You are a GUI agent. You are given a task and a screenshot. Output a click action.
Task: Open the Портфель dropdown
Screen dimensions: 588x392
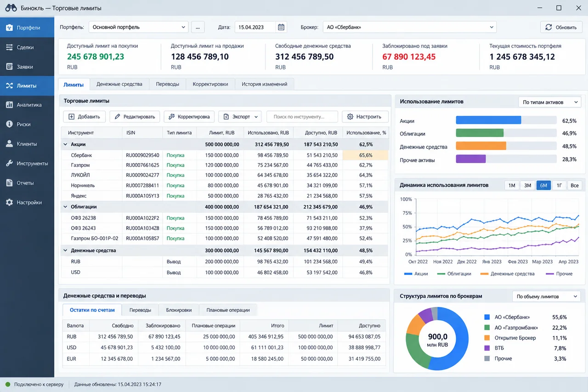(x=138, y=27)
